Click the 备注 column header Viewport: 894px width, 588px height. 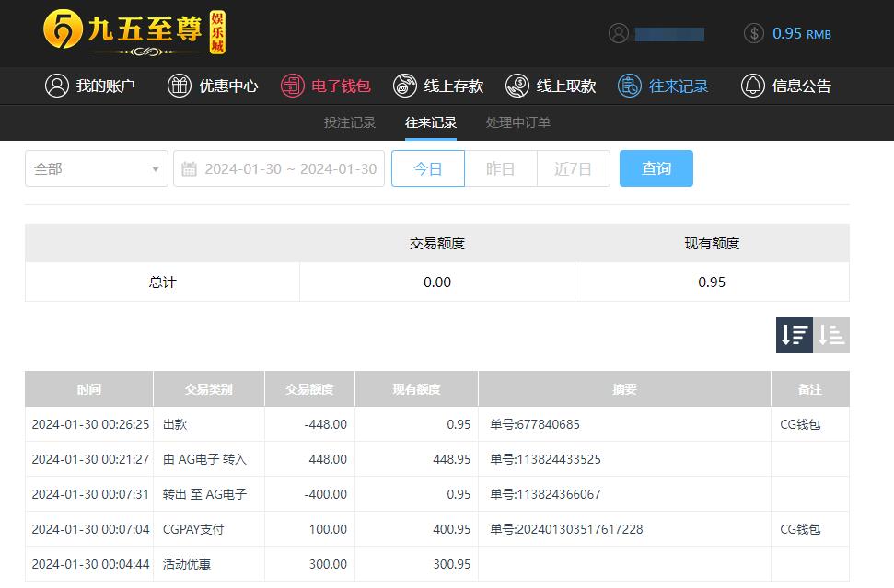click(x=810, y=389)
